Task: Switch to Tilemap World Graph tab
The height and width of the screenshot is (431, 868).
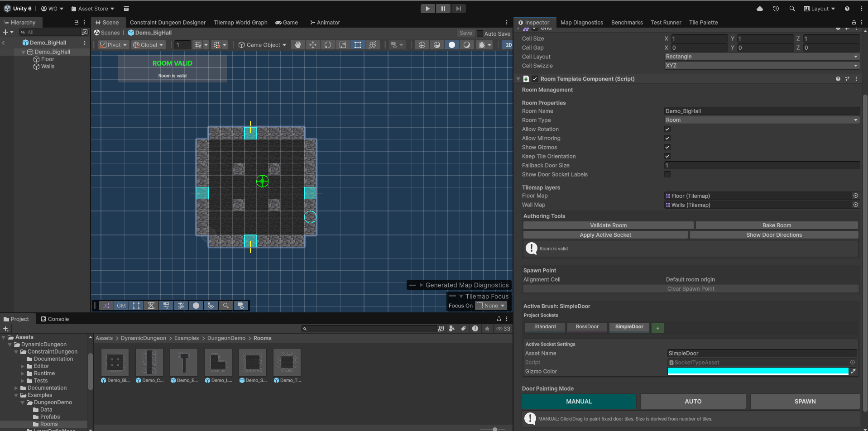Action: click(x=240, y=22)
